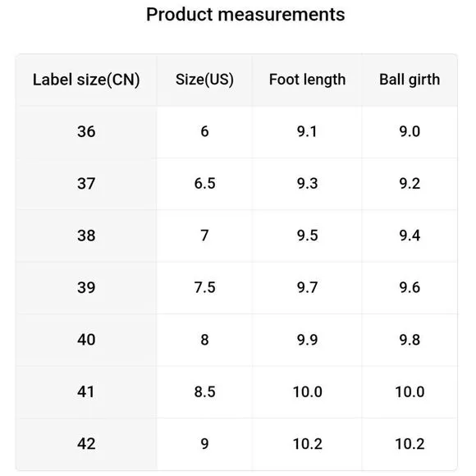Viewport: 476px width, 476px height.
Task: Select the CN size 40 cell
Action: [86, 340]
